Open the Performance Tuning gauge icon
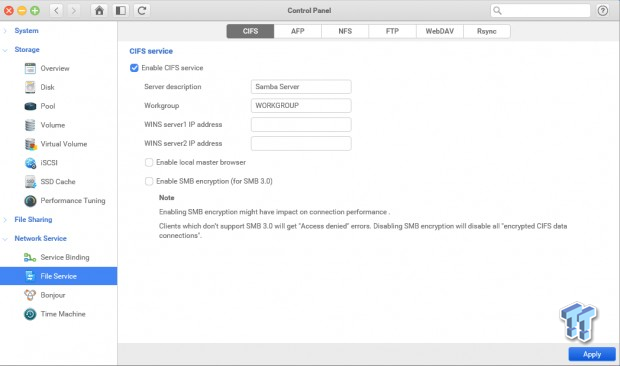This screenshot has width=620, height=366. pyautogui.click(x=30, y=201)
